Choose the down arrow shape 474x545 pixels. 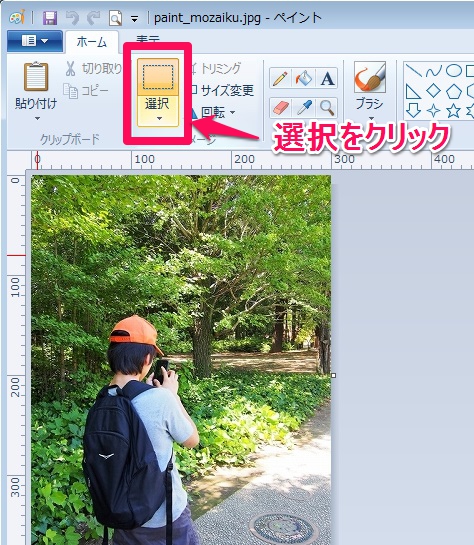coord(413,111)
